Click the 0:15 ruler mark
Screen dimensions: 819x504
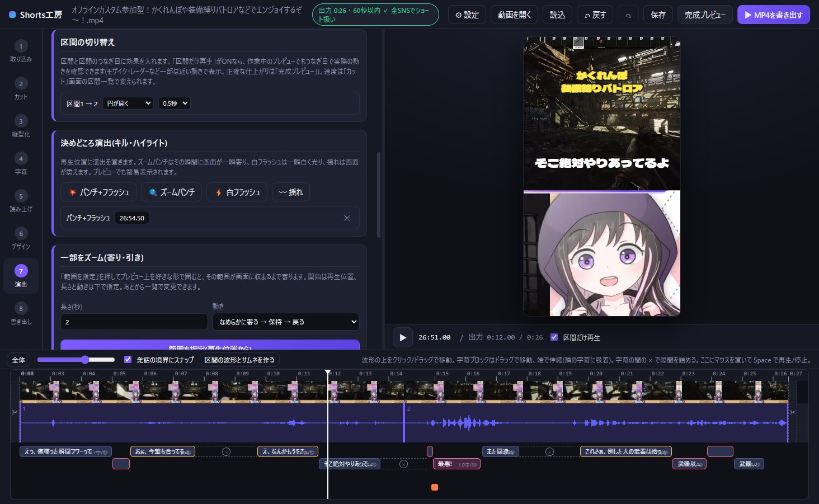(442, 374)
